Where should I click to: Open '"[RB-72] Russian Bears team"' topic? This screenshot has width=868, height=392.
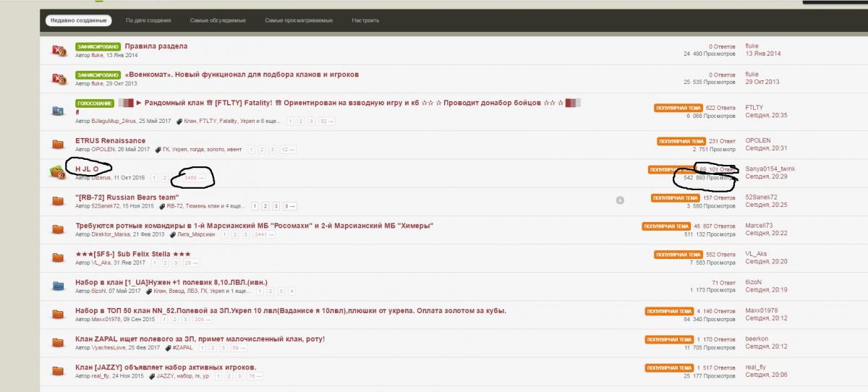click(127, 197)
